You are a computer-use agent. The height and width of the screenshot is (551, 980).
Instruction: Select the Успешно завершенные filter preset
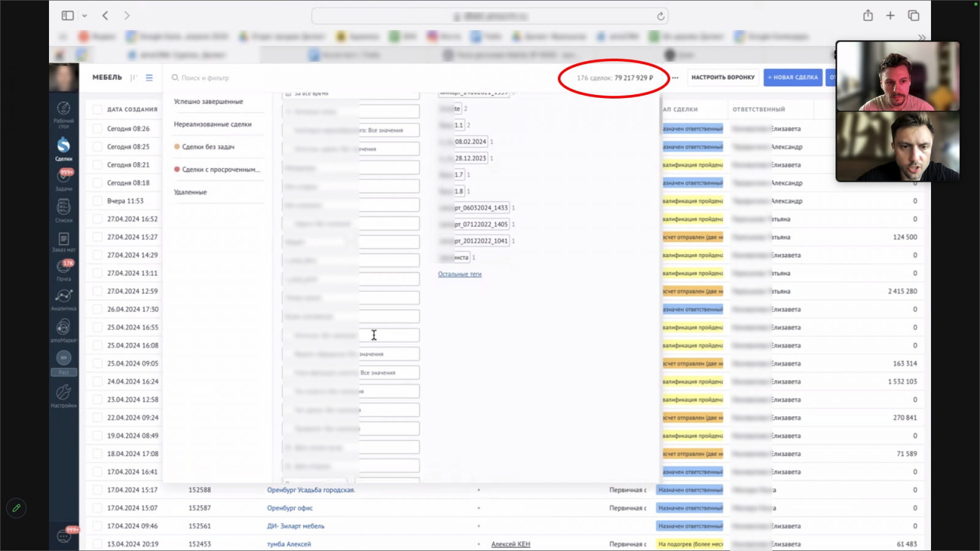(x=208, y=102)
